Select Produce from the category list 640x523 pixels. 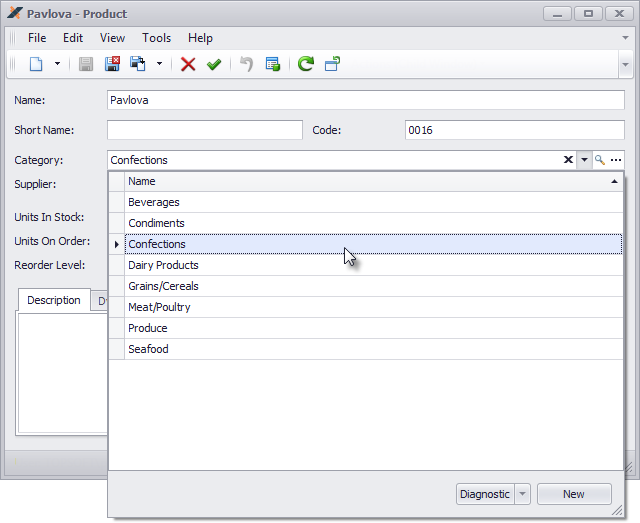coord(373,328)
